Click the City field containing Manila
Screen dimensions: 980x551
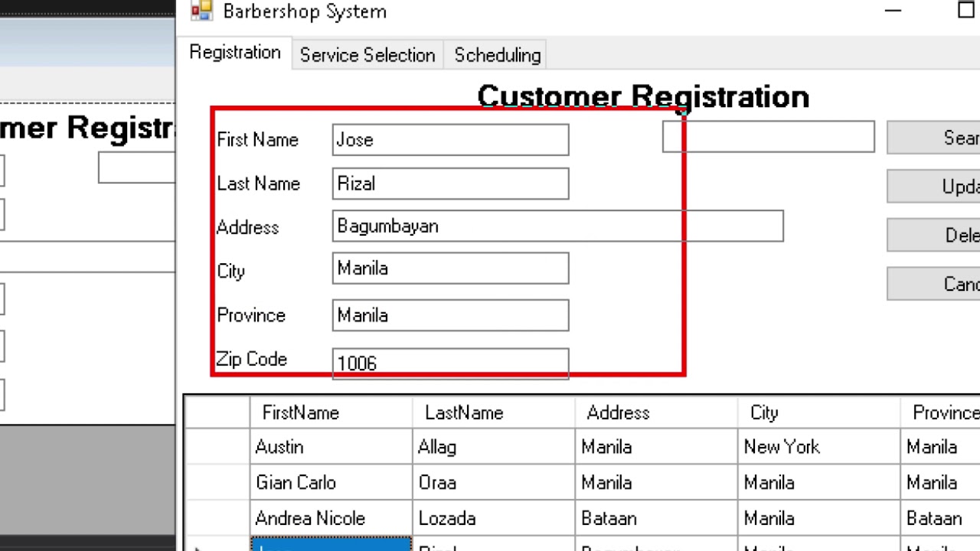pyautogui.click(x=450, y=269)
